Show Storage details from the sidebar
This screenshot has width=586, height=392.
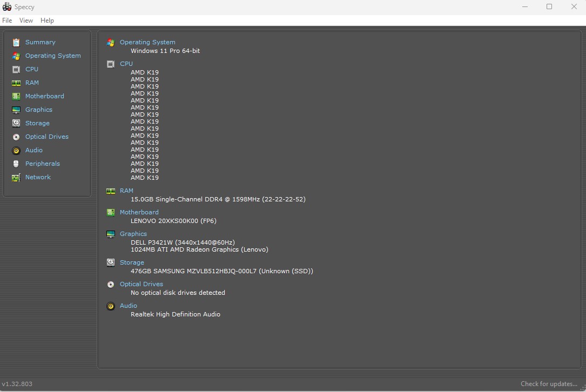coord(37,123)
